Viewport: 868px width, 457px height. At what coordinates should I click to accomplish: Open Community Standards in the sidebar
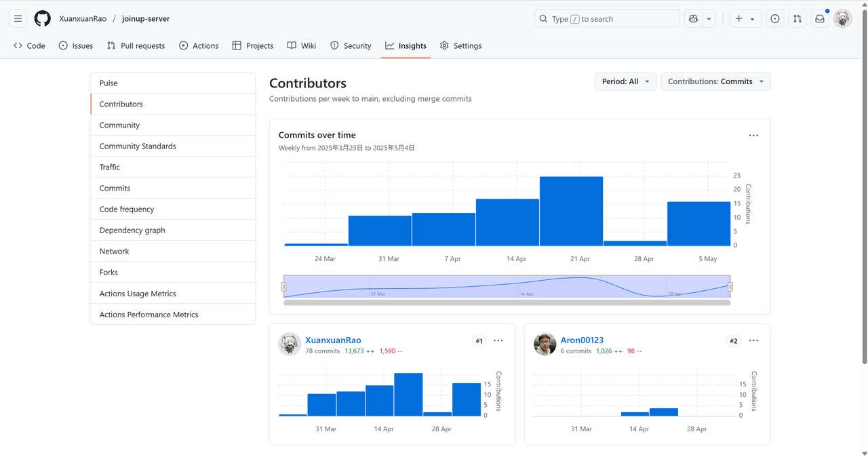tap(173, 146)
